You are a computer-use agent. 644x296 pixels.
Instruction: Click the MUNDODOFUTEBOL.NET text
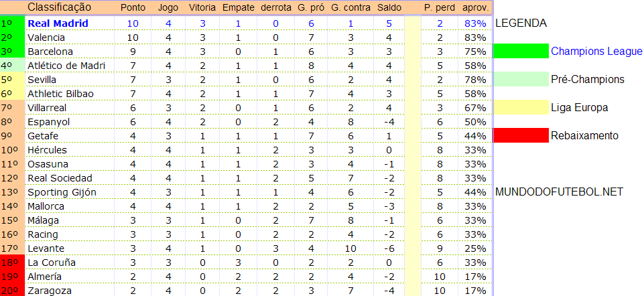click(560, 192)
